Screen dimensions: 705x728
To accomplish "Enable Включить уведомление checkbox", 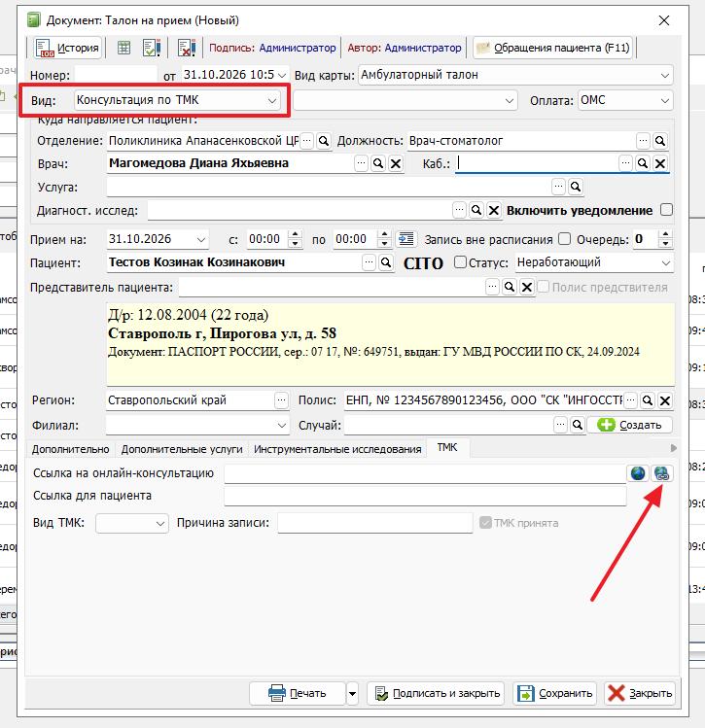I will pos(666,210).
